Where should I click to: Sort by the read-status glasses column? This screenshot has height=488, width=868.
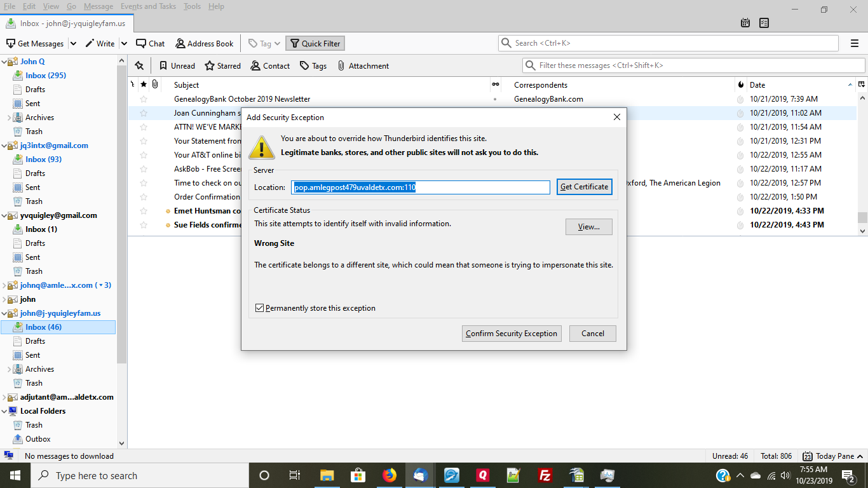(495, 85)
